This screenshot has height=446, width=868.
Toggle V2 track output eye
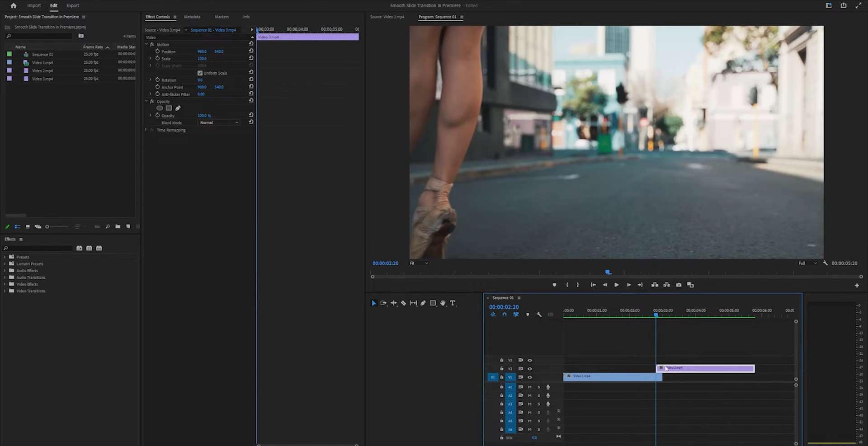530,369
